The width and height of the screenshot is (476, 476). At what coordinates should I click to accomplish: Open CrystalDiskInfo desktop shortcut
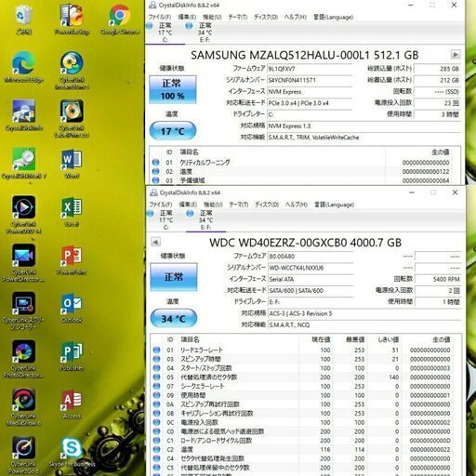click(x=24, y=115)
